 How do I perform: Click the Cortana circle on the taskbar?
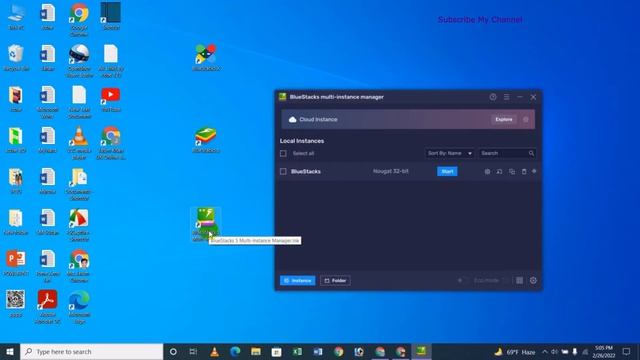[173, 351]
